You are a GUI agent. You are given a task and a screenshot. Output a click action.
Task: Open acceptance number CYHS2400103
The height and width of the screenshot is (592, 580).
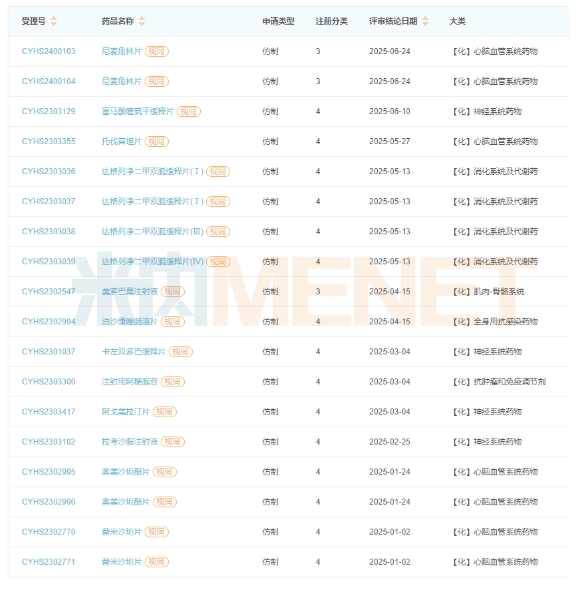pos(48,51)
